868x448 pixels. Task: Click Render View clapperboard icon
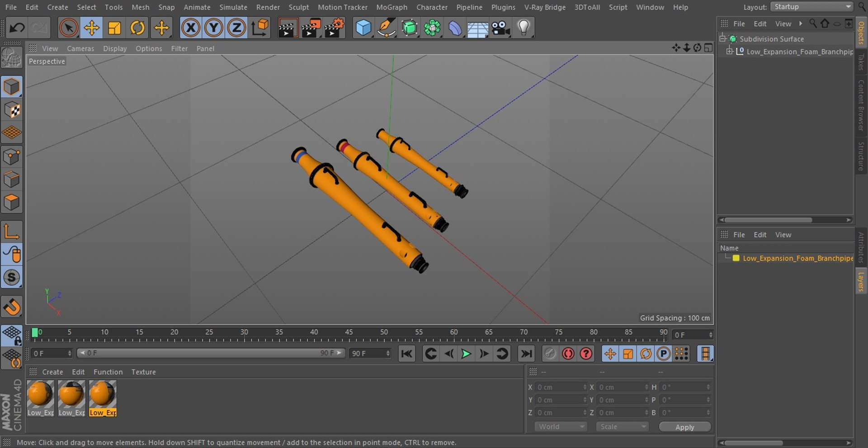(288, 28)
